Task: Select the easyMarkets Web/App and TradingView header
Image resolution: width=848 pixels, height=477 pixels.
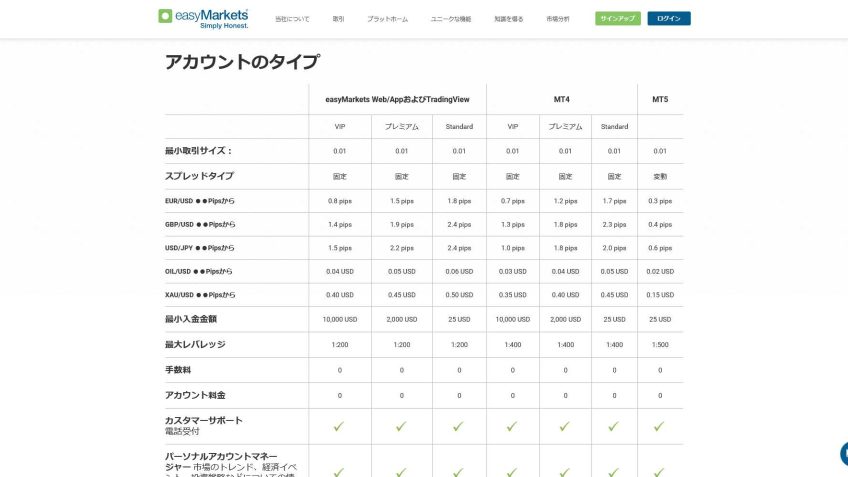Action: (x=397, y=99)
